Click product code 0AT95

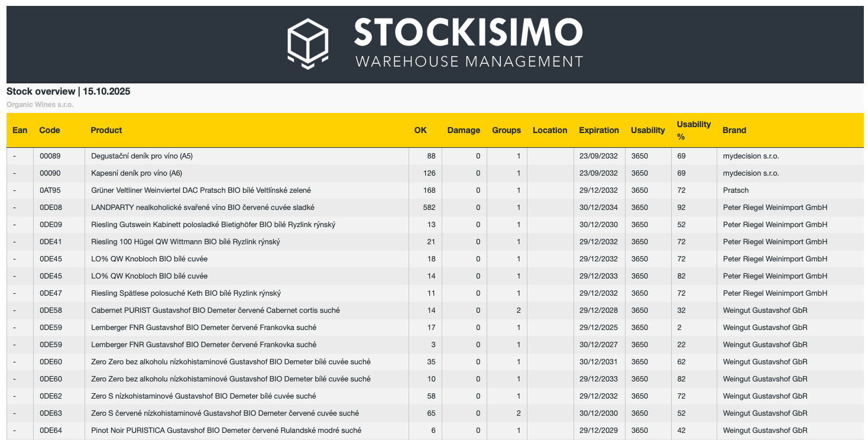(x=50, y=190)
